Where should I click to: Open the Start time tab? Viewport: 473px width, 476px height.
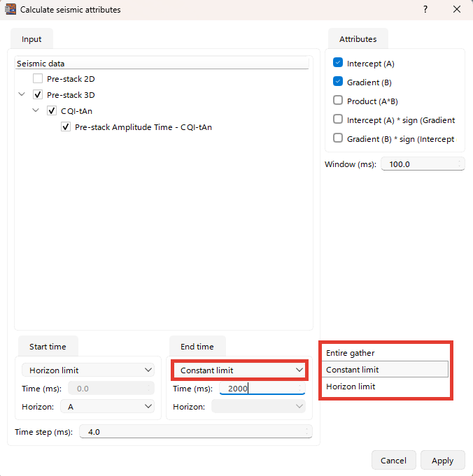(x=48, y=347)
